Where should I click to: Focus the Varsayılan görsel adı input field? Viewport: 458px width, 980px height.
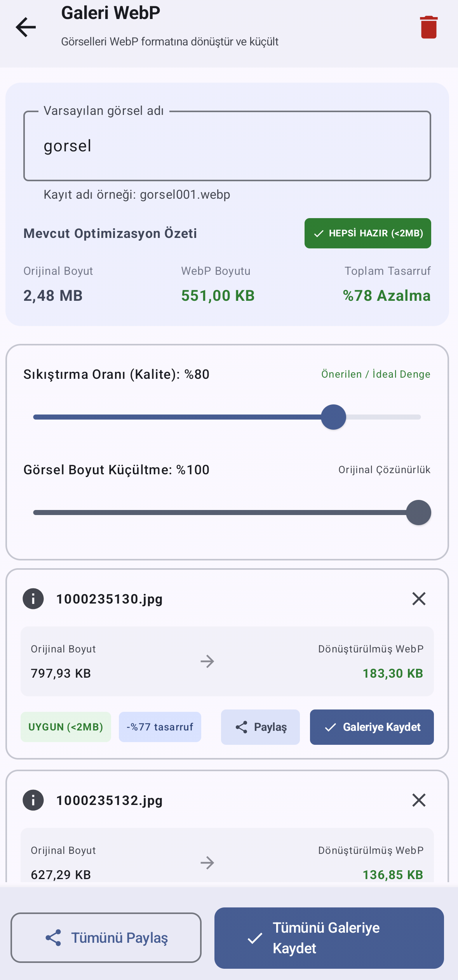point(227,146)
